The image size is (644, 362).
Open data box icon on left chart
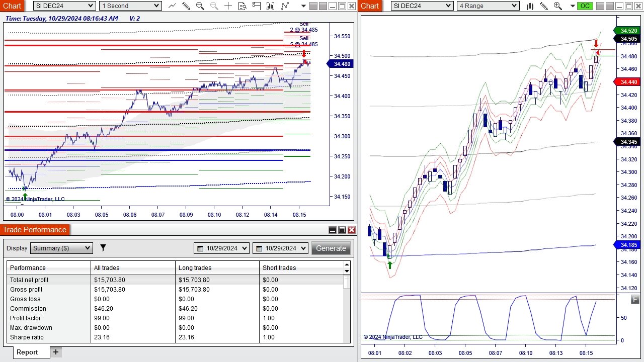click(243, 6)
